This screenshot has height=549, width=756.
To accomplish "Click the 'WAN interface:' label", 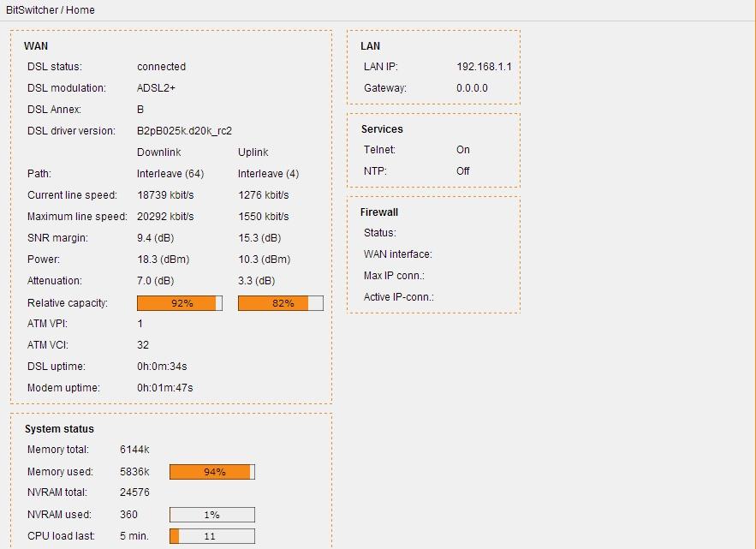I will 398,254.
